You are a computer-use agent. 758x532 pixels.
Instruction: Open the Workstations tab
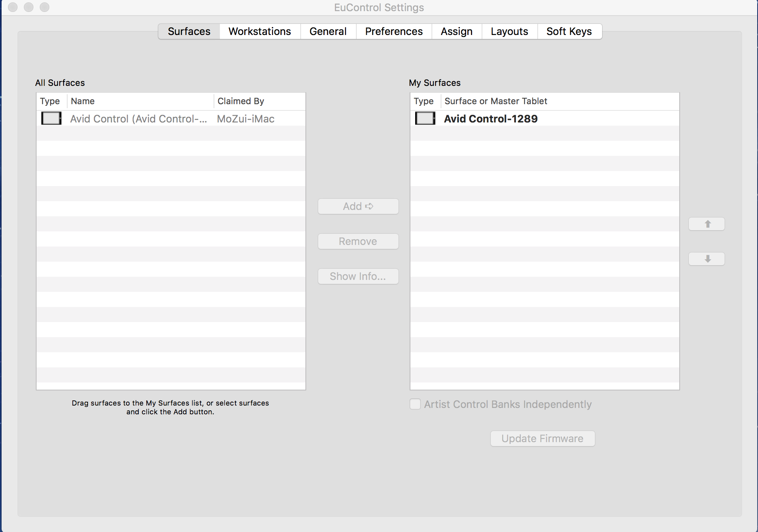(x=260, y=31)
